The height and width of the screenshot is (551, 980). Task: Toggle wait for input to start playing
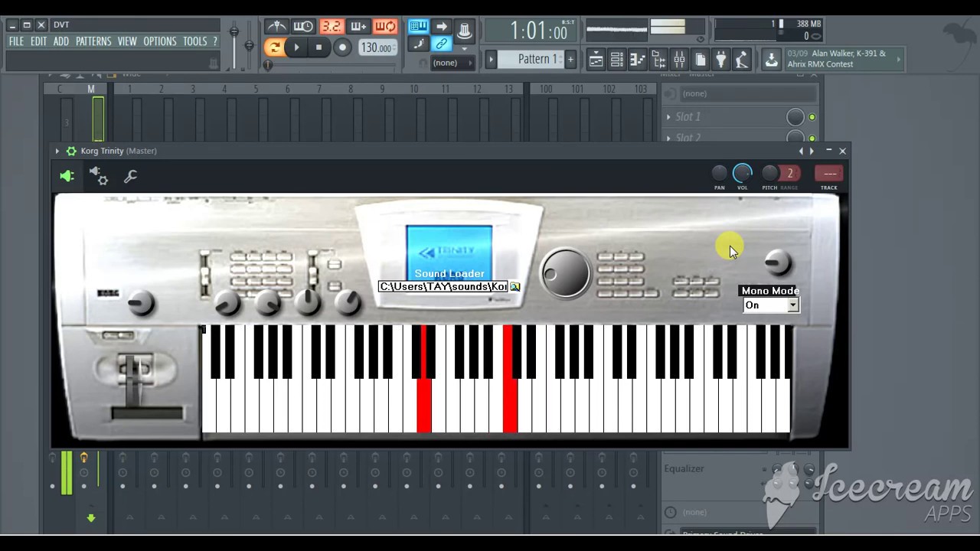tap(303, 27)
